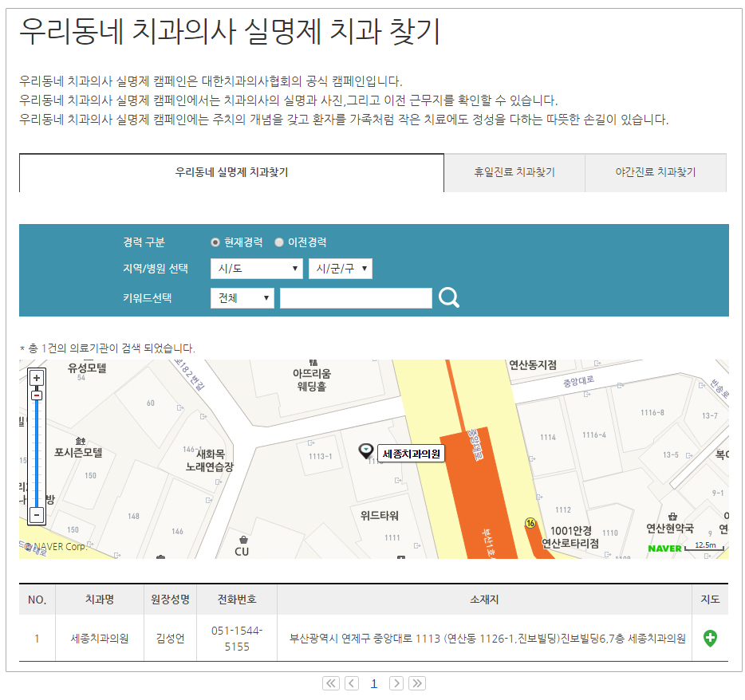Click the magnifying glass search icon
The width and height of the screenshot is (745, 700).
(449, 298)
